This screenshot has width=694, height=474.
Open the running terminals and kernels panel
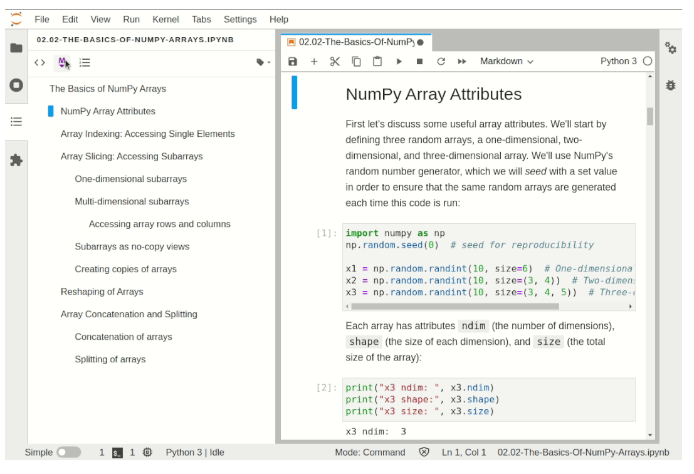16,85
